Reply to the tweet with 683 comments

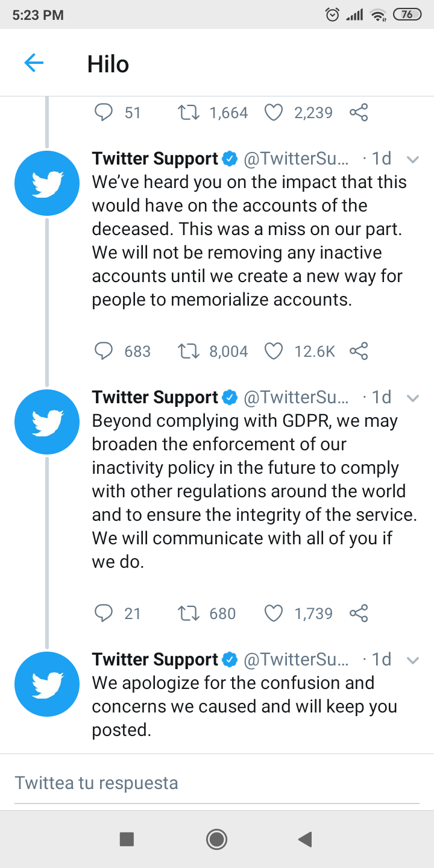coord(104,351)
